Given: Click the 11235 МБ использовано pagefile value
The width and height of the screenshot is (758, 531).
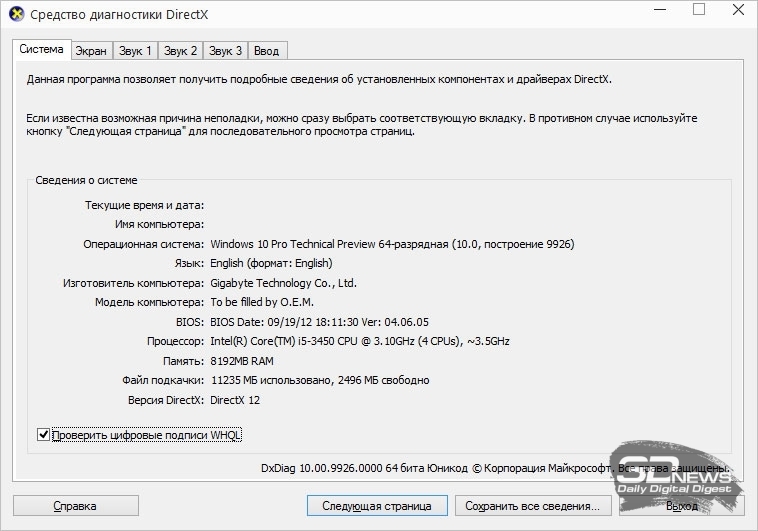Looking at the screenshot, I should [x=320, y=381].
